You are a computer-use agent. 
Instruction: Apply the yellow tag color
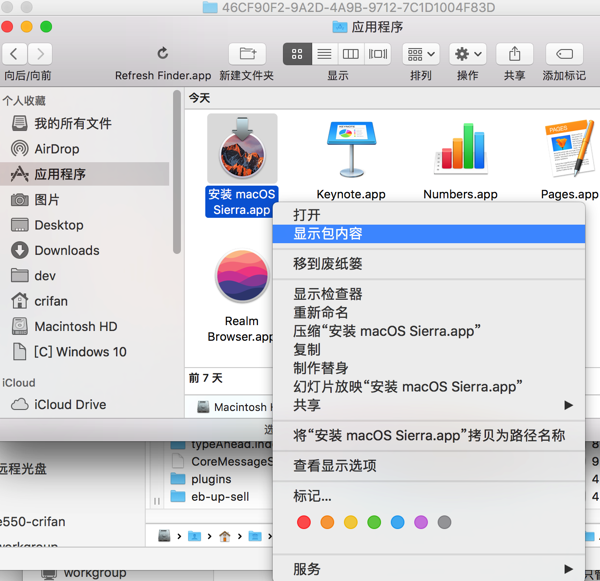pos(351,522)
